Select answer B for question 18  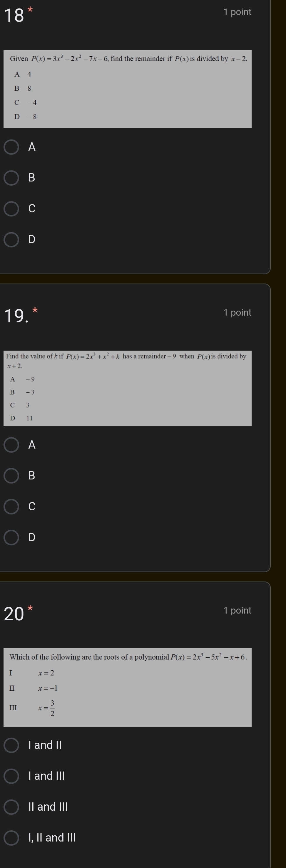pyautogui.click(x=11, y=178)
